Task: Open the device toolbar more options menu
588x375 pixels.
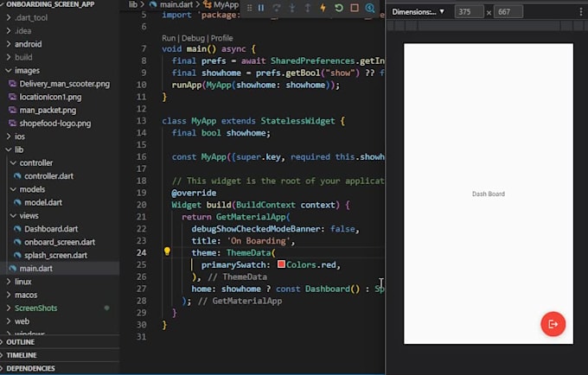Action: [581, 12]
